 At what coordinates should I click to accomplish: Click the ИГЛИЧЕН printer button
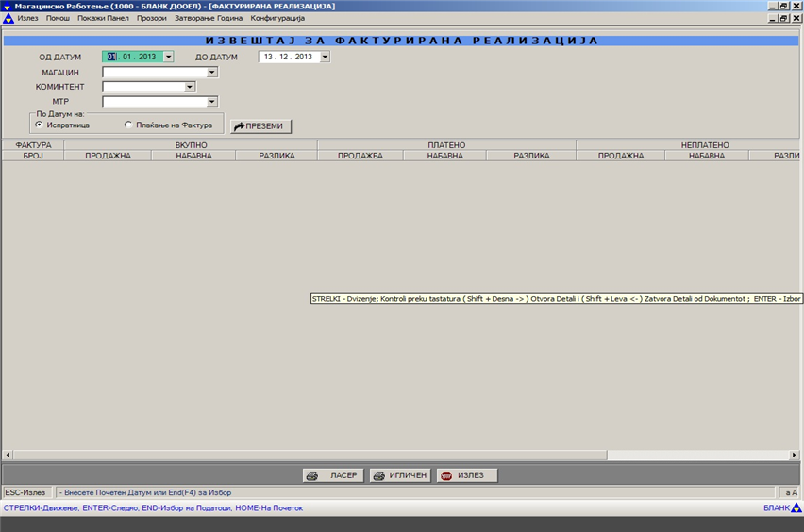coord(399,475)
